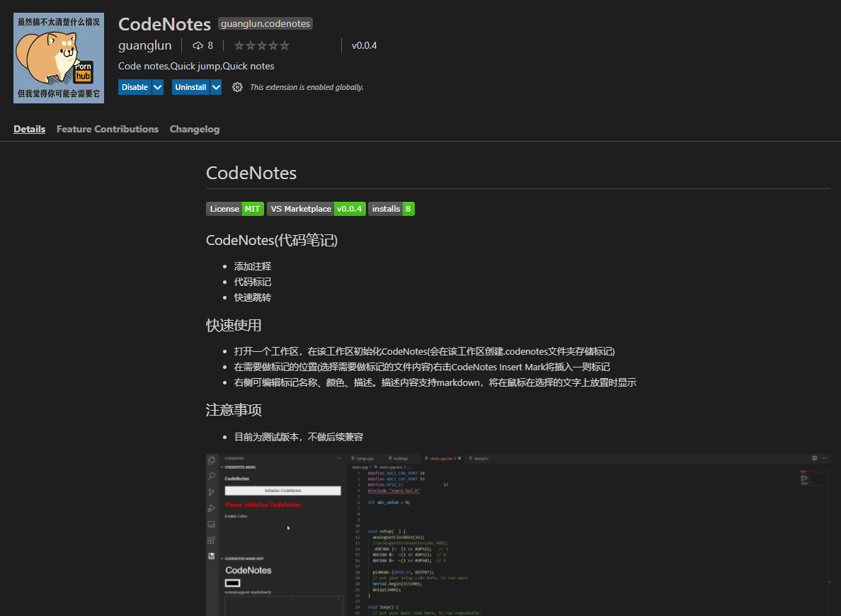Uninstall the CodeNotes extension
Viewport: 841px width, 616px height.
[190, 87]
